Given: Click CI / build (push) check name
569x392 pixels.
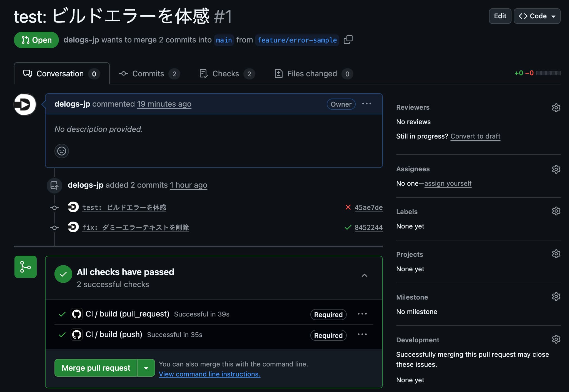Looking at the screenshot, I should [x=114, y=334].
